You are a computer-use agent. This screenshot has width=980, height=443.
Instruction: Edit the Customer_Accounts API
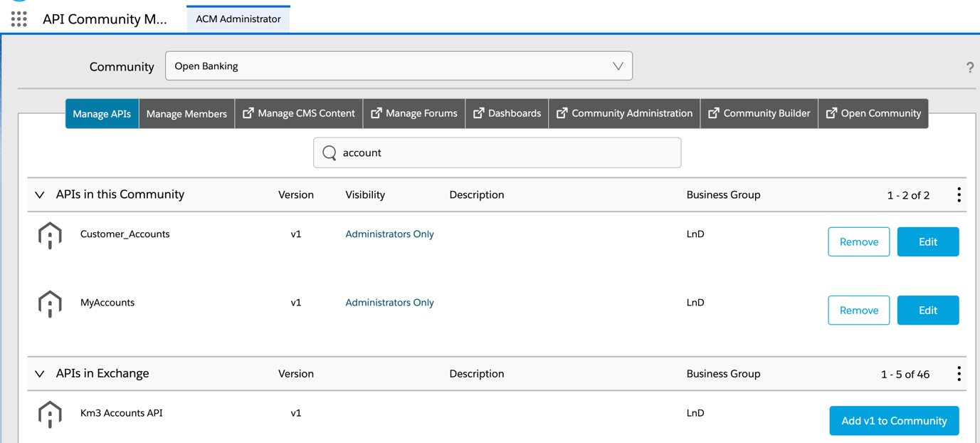click(x=928, y=242)
